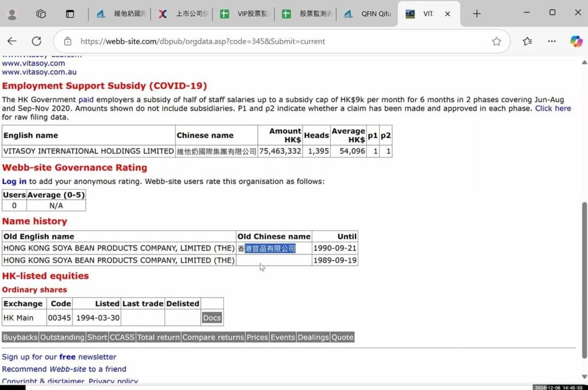Reload the page with refresh icon

pyautogui.click(x=37, y=41)
